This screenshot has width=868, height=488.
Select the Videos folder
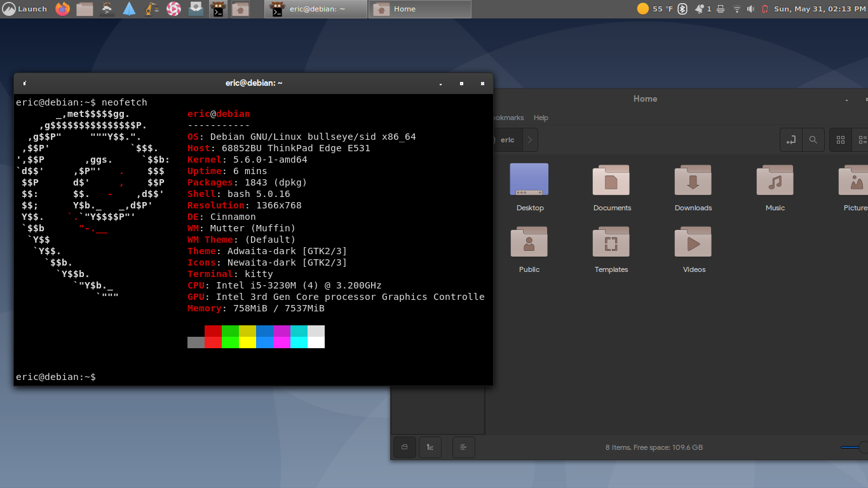pos(693,249)
